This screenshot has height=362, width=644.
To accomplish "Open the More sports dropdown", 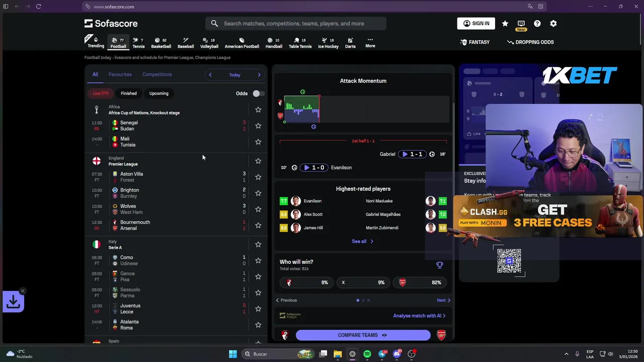I will pos(370,43).
